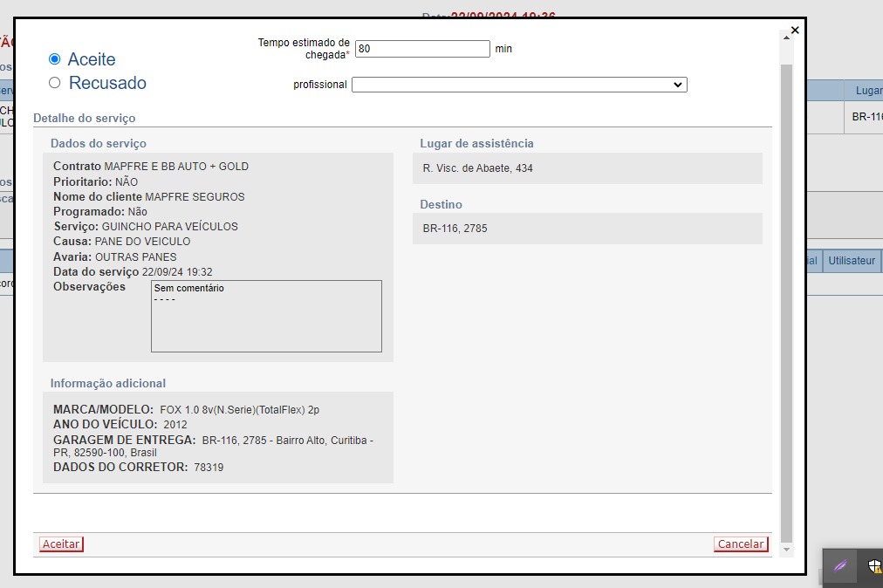Click the estimated arrival time field
Viewport: 883px width, 588px height.
pos(422,49)
